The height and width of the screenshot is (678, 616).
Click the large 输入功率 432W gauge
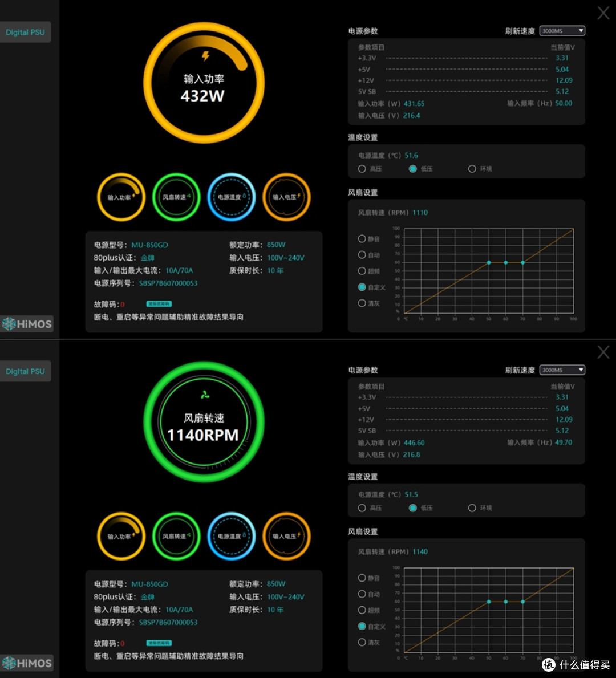click(x=204, y=83)
